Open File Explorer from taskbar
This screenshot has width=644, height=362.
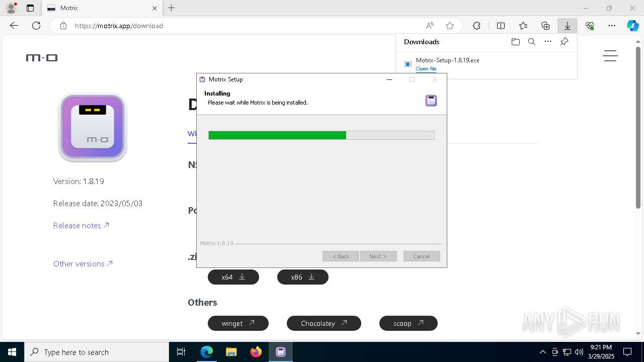(x=231, y=352)
